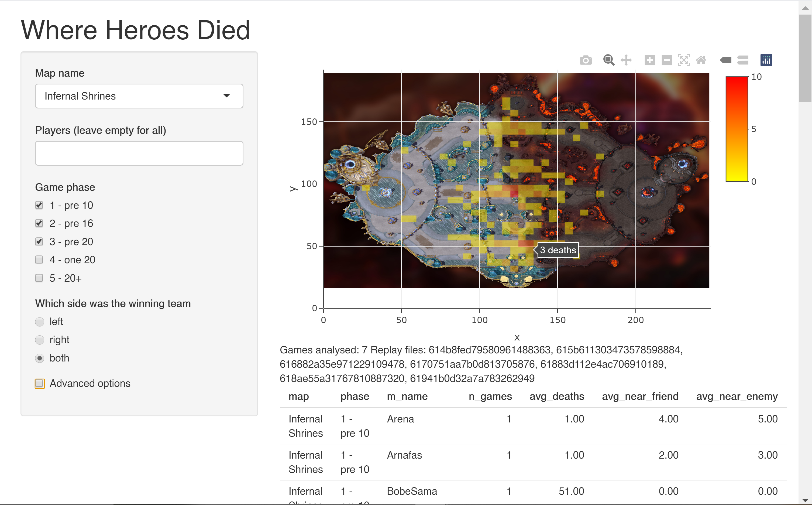Screen dimensions: 812x505
Task: Toggle show closest data on hover
Action: tap(725, 60)
